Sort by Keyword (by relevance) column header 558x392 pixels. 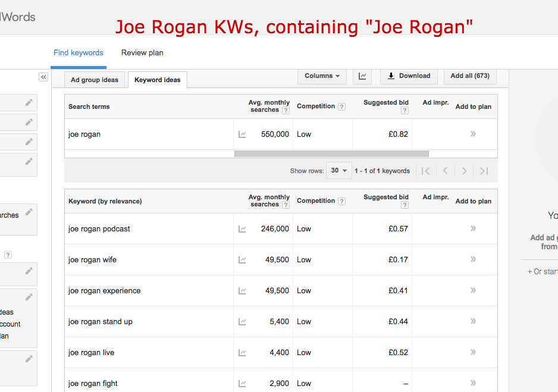coord(105,202)
